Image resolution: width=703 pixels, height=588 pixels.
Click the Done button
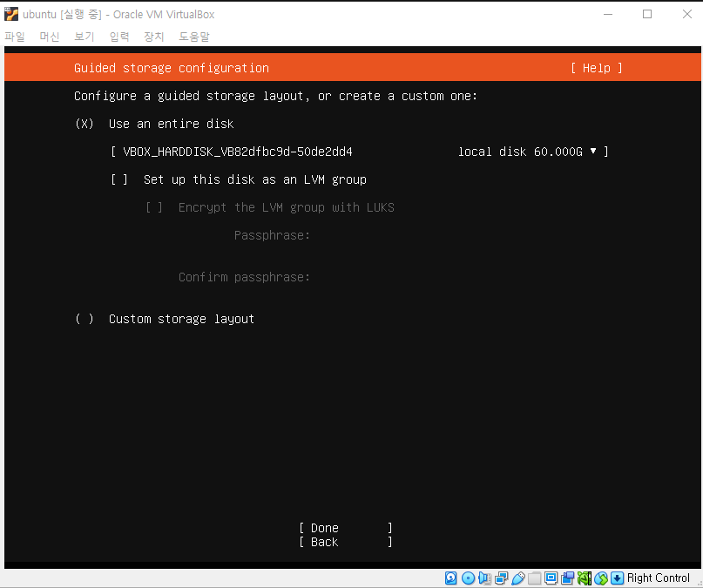(346, 528)
